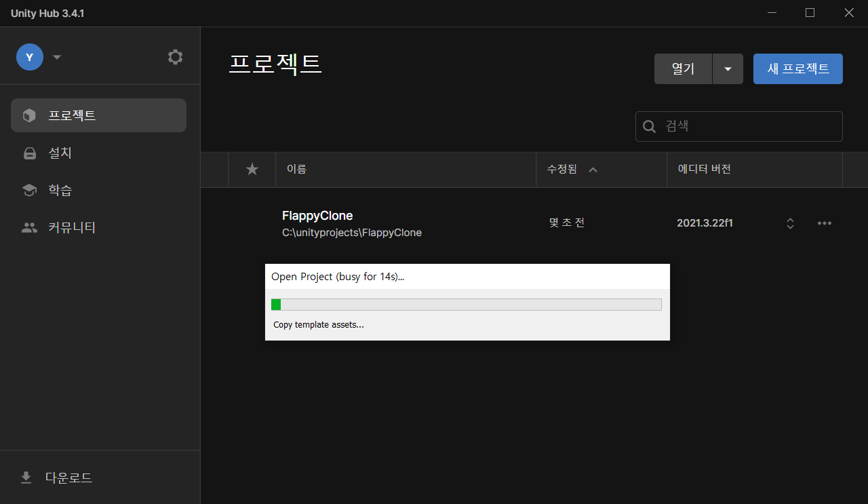Expand the account dropdown arrow
The height and width of the screenshot is (504, 868).
pos(57,57)
